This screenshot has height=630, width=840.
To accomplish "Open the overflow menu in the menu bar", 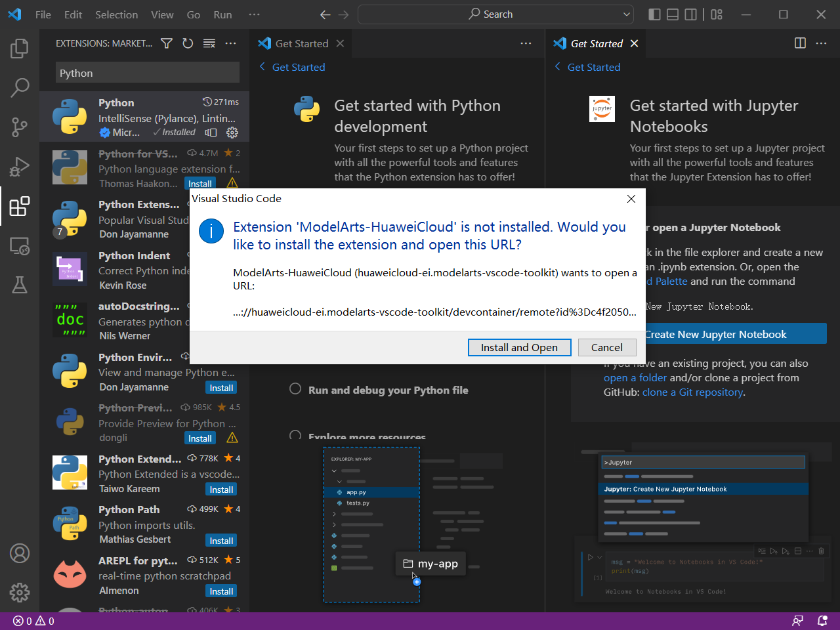I will pyautogui.click(x=255, y=14).
